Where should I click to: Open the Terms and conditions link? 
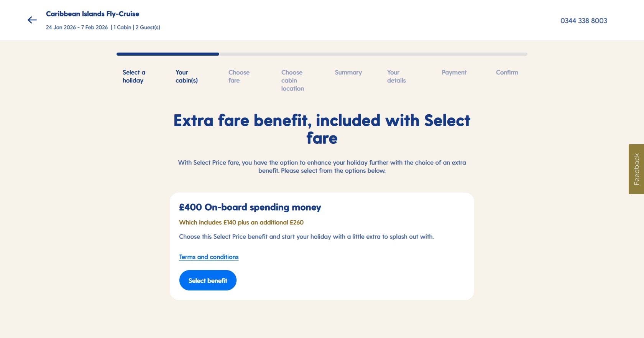pos(209,257)
